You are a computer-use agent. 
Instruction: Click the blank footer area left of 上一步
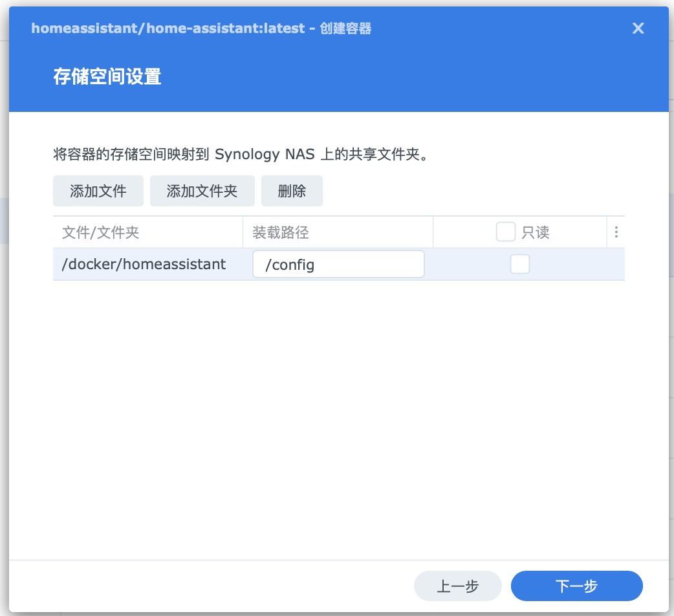coord(207,586)
